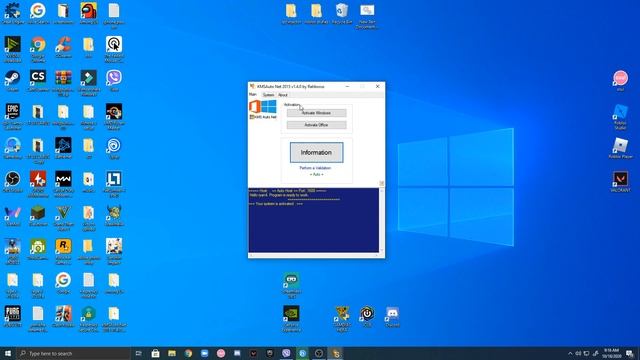Select the Recycle Bin desktop icon
This screenshot has height=360, width=640.
click(x=342, y=13)
